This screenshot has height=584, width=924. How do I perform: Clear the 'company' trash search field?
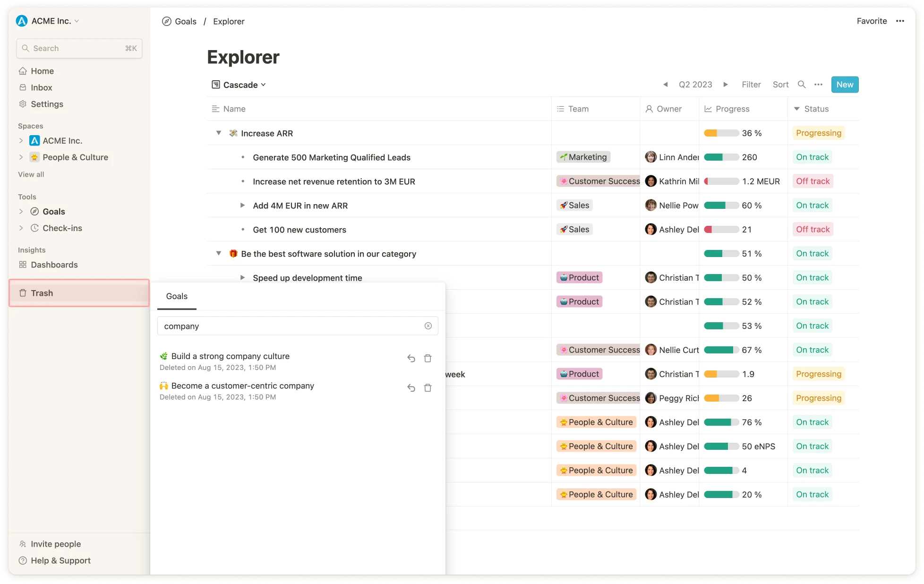click(428, 326)
